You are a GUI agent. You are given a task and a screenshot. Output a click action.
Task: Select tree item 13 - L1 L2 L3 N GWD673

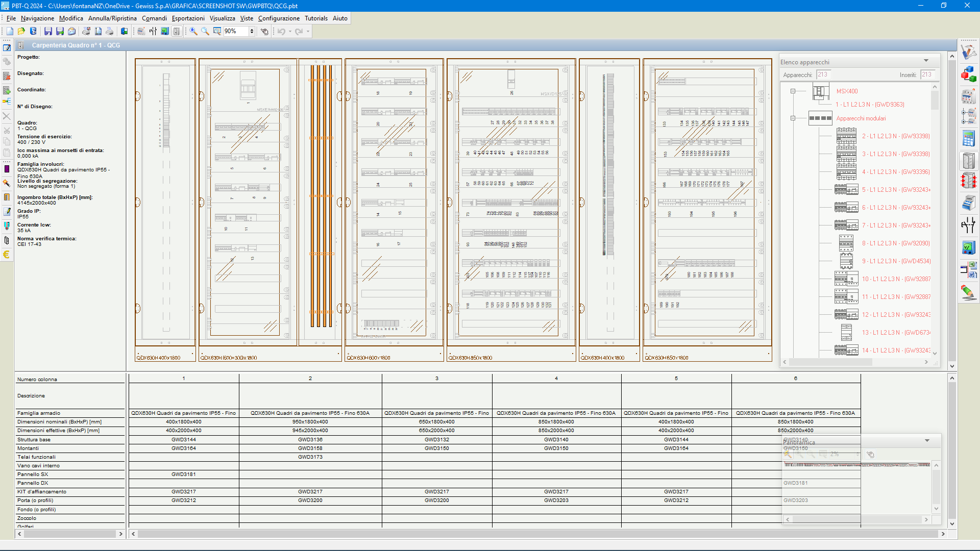point(896,333)
